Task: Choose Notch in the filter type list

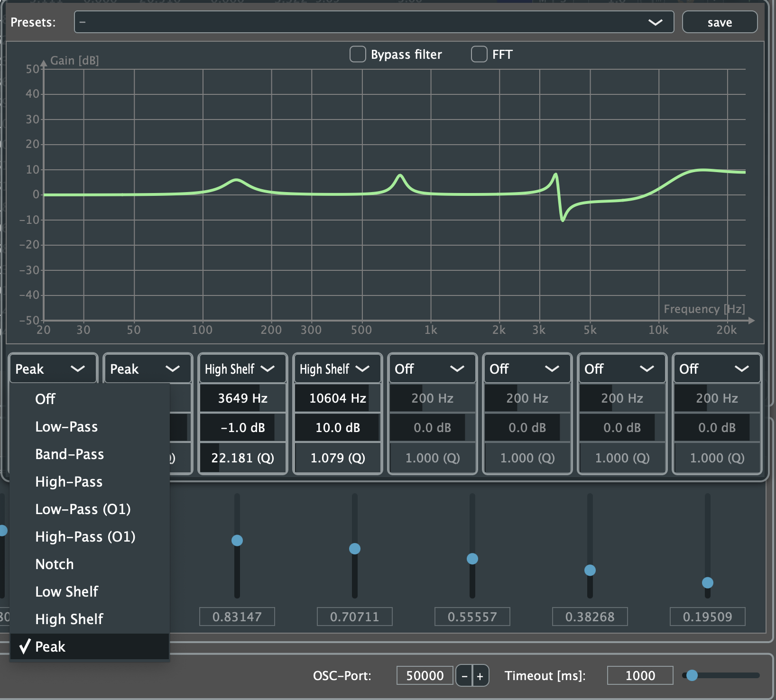Action: point(55,564)
